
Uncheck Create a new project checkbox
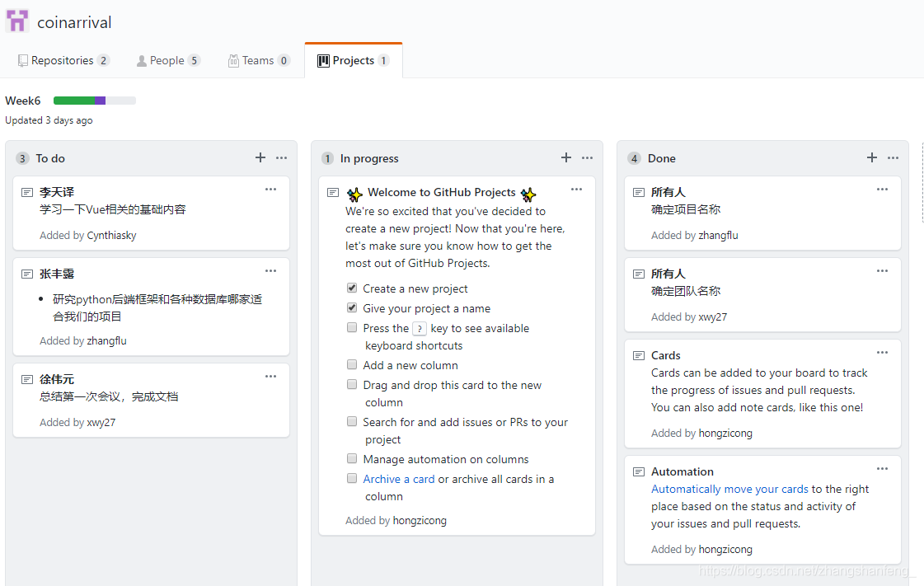352,288
